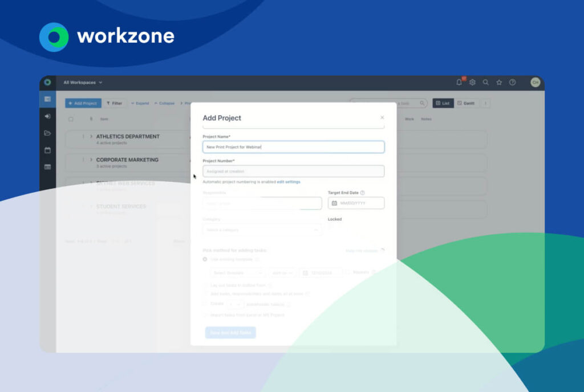Open the Select a category dropdown
The height and width of the screenshot is (392, 584).
pos(262,230)
